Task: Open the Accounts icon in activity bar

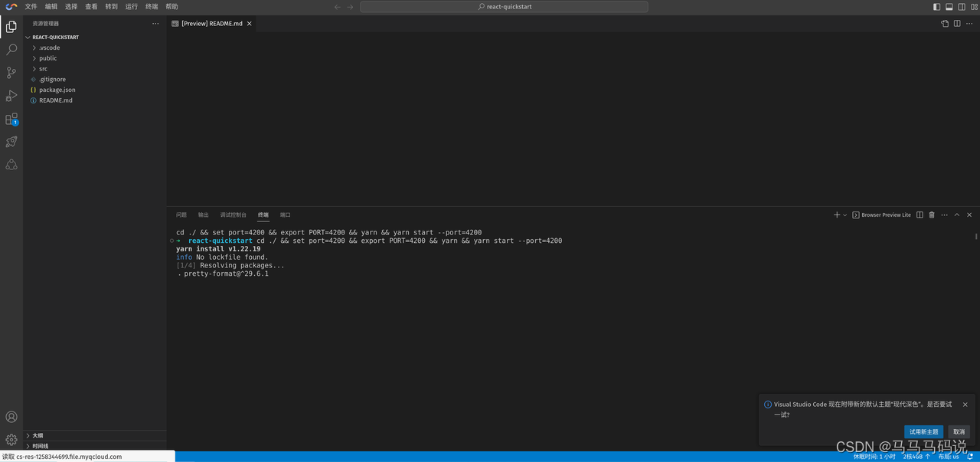Action: point(11,417)
